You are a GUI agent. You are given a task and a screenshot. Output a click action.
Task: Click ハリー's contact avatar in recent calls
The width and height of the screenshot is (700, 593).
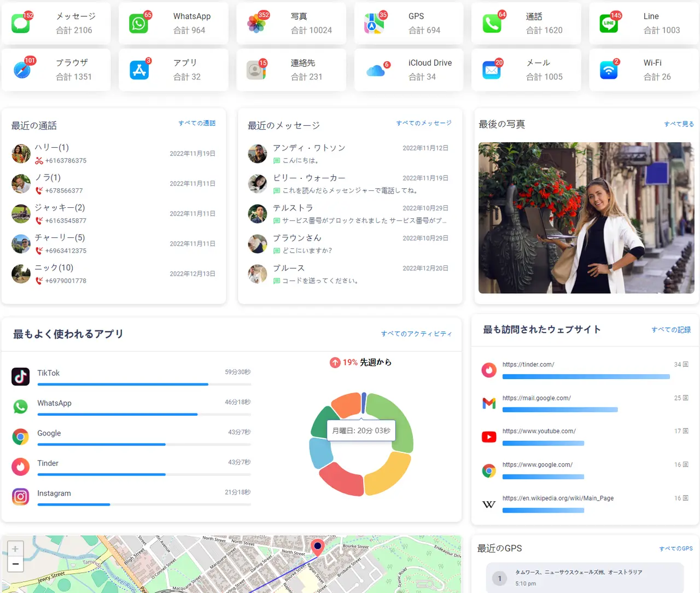(x=21, y=154)
